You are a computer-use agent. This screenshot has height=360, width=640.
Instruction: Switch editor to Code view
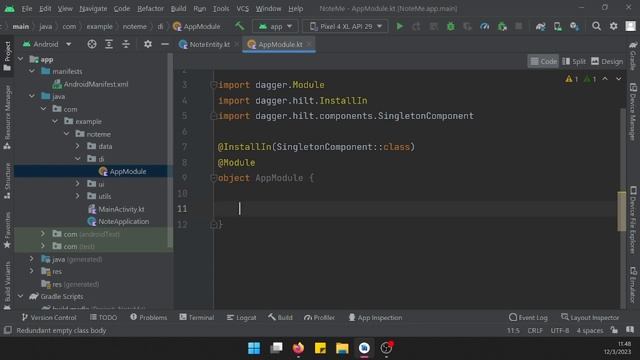click(x=543, y=61)
